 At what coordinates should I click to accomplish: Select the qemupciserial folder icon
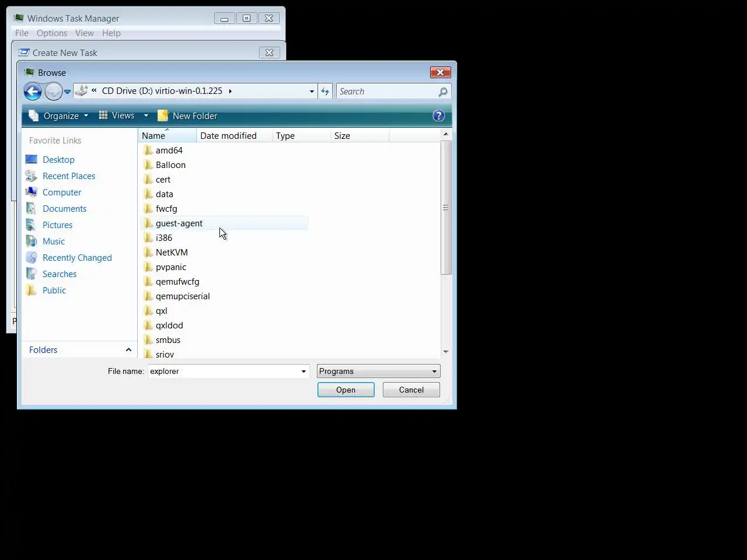[148, 296]
